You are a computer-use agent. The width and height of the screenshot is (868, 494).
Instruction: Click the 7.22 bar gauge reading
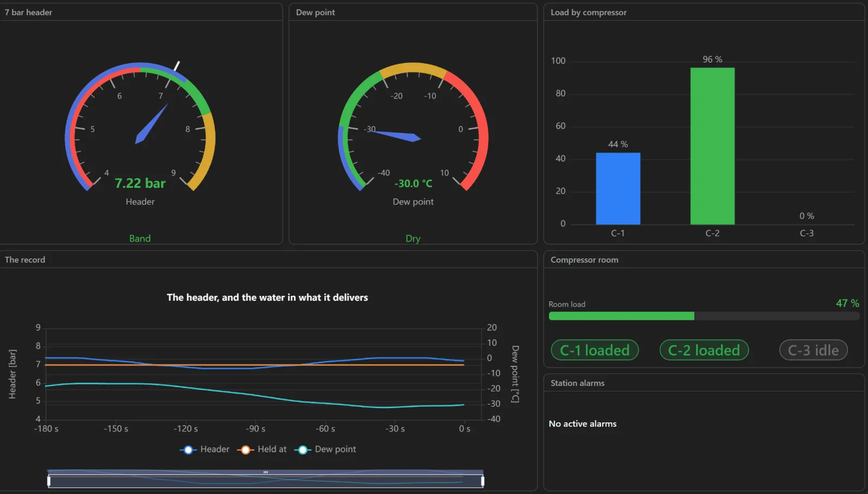pos(140,183)
